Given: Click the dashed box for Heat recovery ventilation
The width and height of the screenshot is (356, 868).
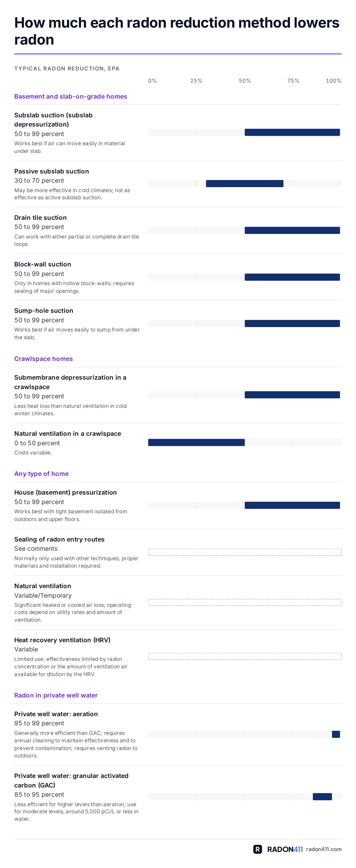Looking at the screenshot, I should [x=245, y=656].
